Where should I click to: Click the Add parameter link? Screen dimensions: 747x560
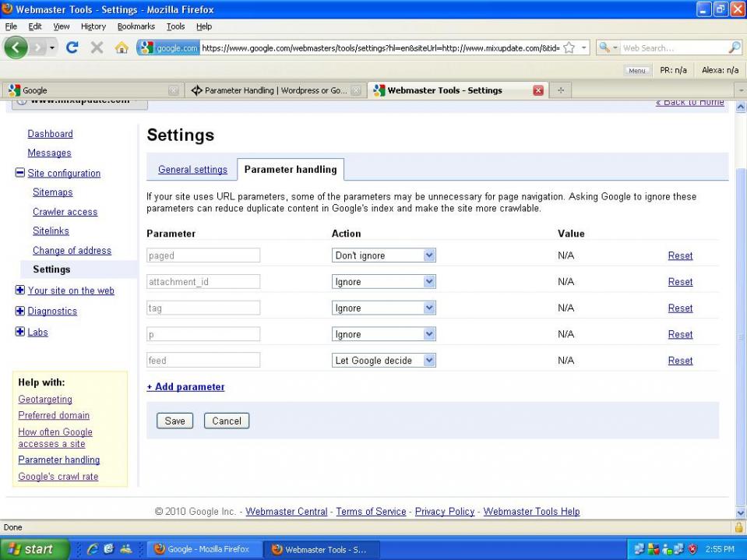tap(185, 387)
